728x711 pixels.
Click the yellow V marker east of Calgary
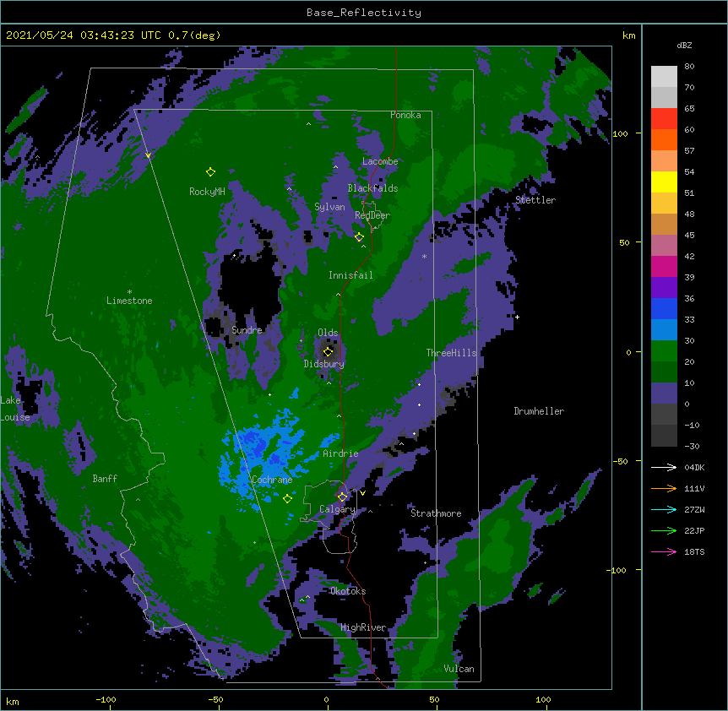[x=362, y=493]
